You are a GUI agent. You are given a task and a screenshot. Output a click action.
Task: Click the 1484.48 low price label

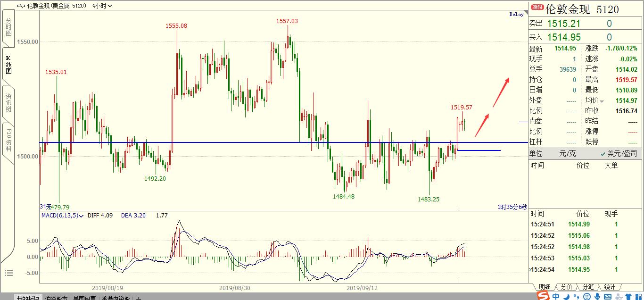pyautogui.click(x=344, y=196)
